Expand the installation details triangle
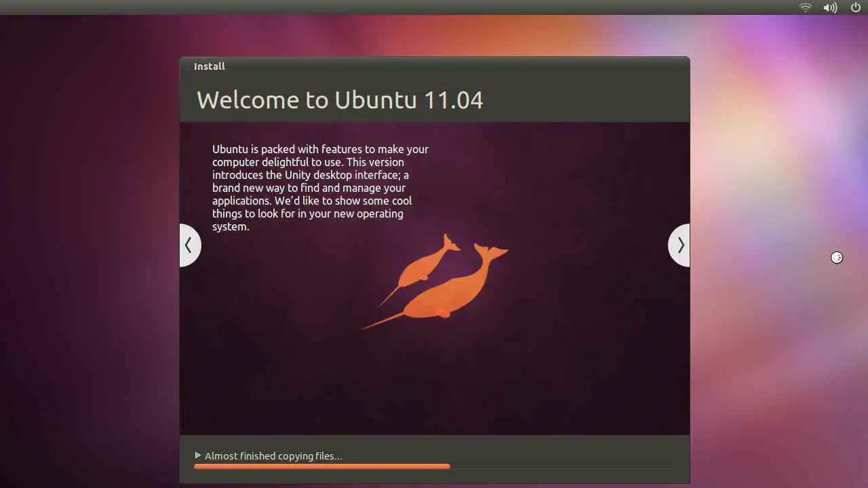Viewport: 868px width, 488px height. [198, 455]
